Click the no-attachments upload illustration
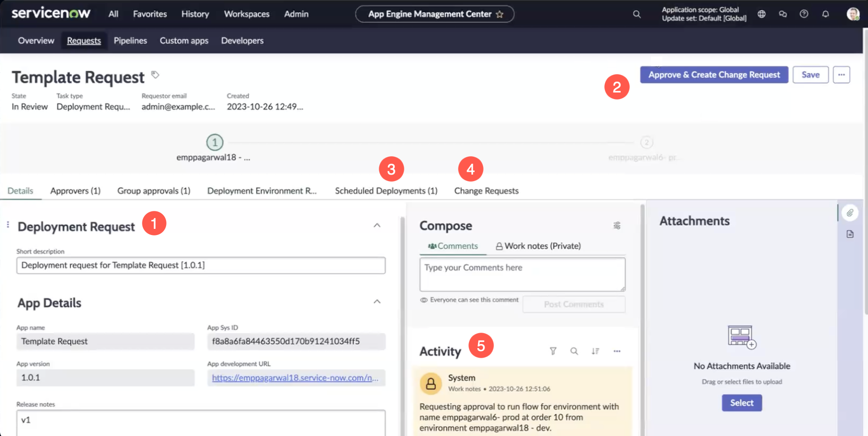Screen dimensions: 868x436 (742, 337)
